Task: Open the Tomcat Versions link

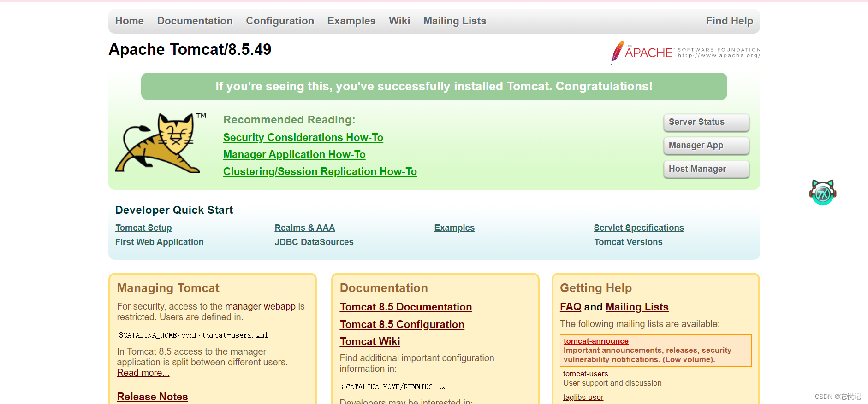Action: tap(628, 242)
